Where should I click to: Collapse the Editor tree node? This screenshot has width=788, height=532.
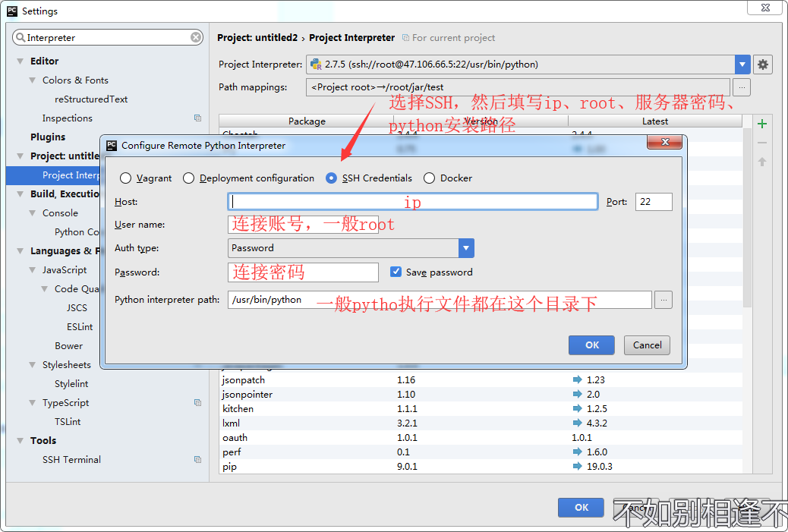pos(20,61)
